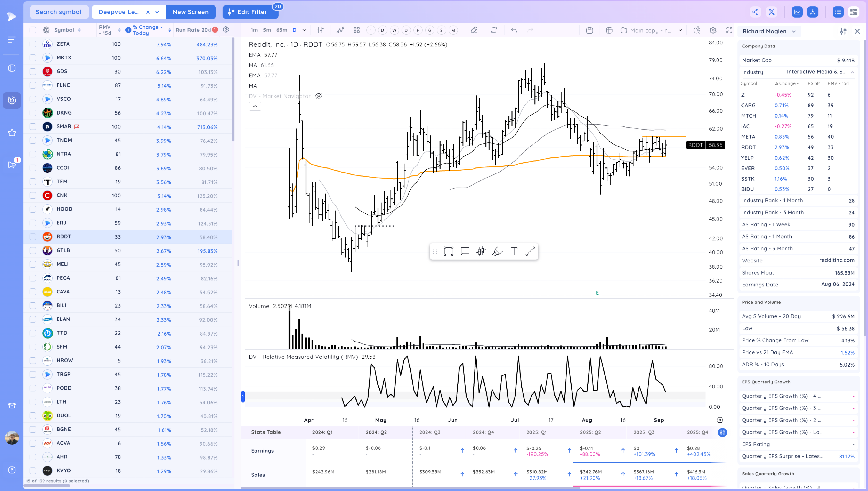
Task: Tick the checkbox next to HOOD
Action: [x=33, y=209]
